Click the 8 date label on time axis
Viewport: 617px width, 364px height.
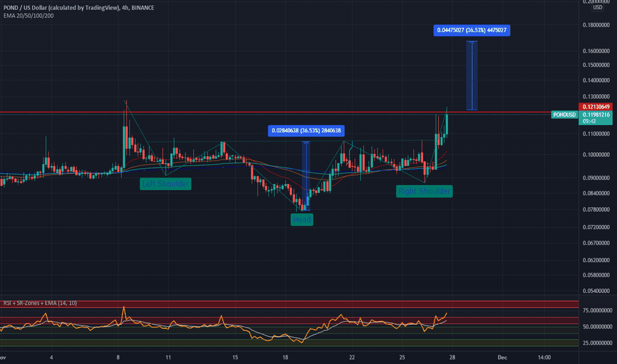pos(118,357)
